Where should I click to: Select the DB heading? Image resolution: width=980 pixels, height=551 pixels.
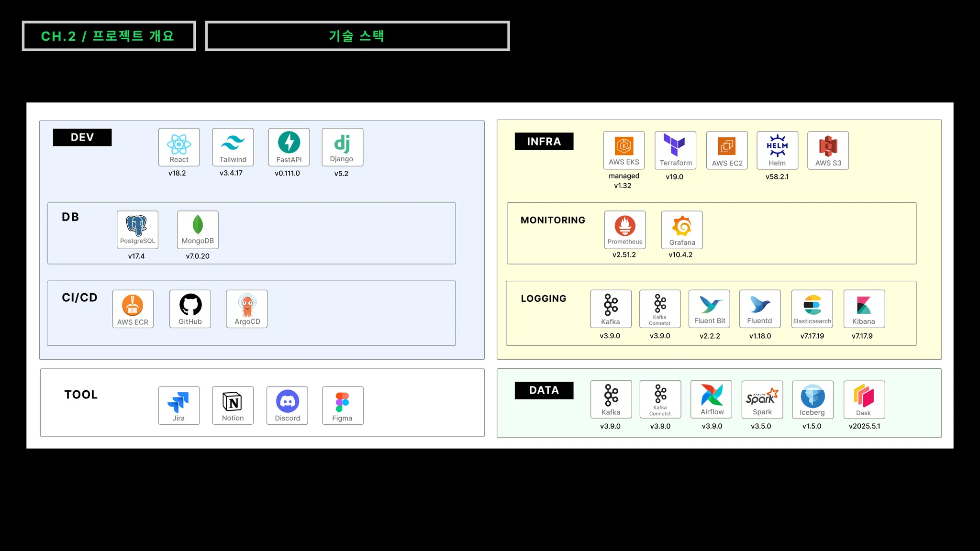click(70, 217)
